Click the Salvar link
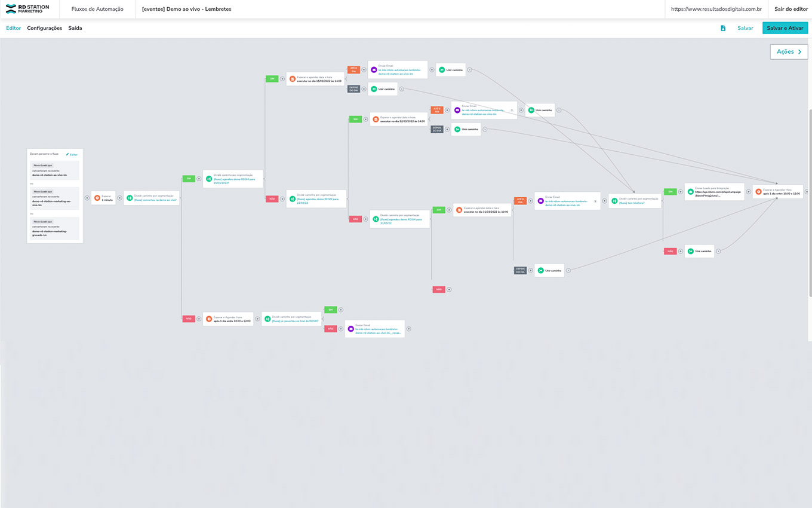 [x=745, y=28]
